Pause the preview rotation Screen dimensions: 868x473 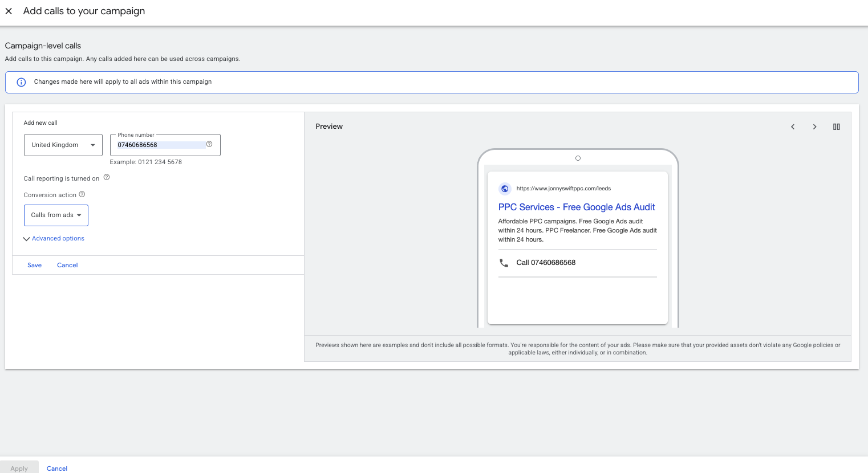point(836,127)
